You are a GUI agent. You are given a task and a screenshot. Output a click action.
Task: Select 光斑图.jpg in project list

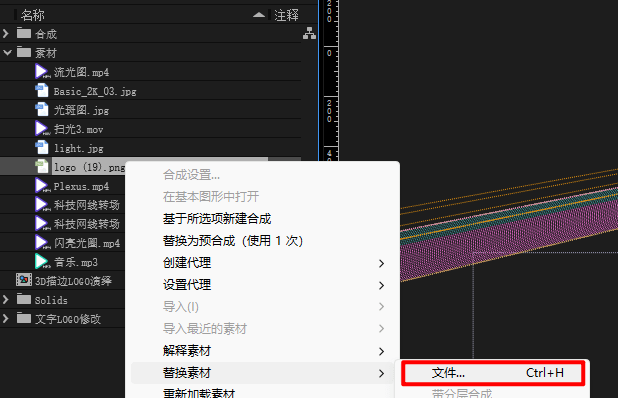[x=81, y=110]
